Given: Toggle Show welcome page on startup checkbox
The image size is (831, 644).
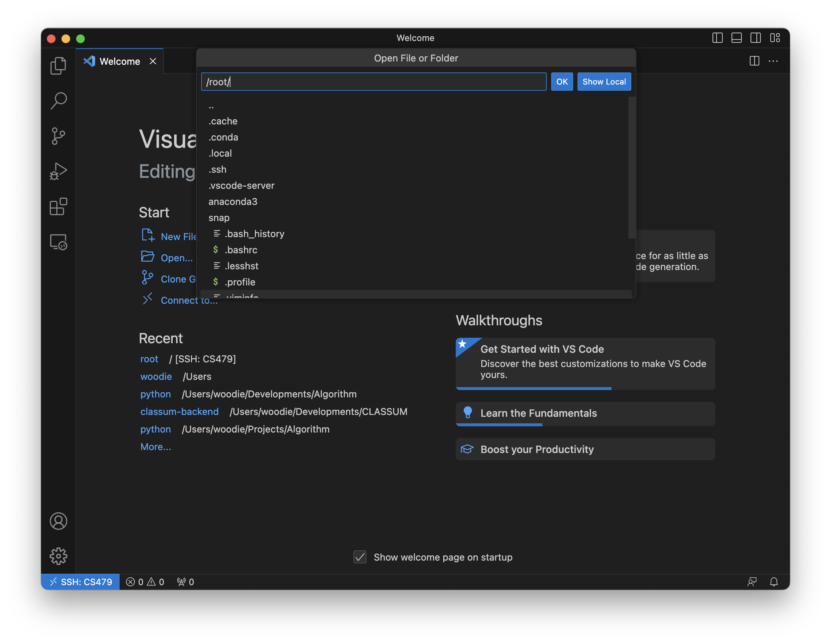Looking at the screenshot, I should click(360, 557).
